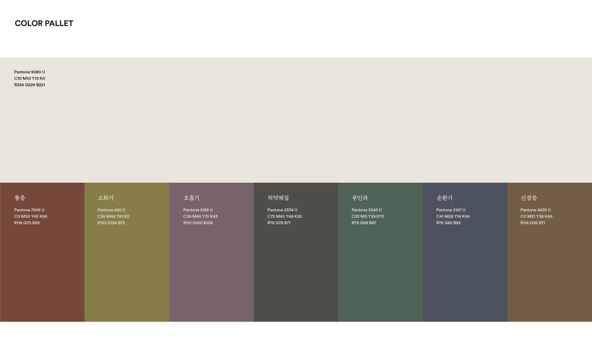592x364 pixels.
Task: Click the 허약체질 label
Action: tap(278, 198)
